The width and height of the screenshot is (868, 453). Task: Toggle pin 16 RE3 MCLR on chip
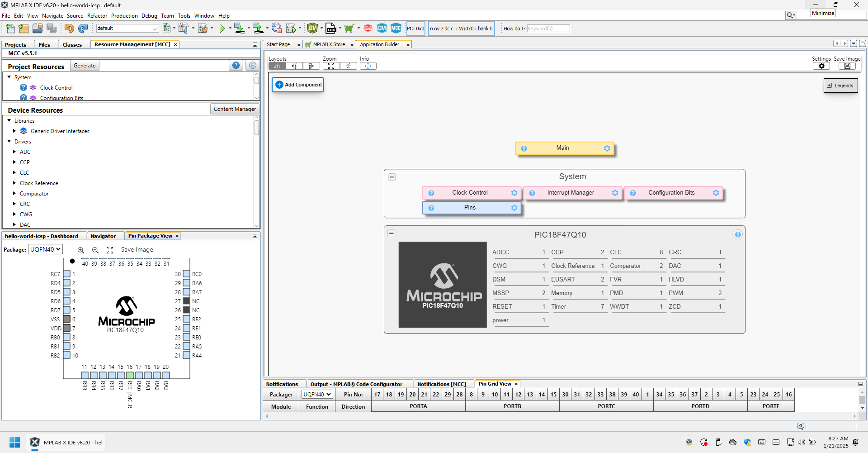130,375
